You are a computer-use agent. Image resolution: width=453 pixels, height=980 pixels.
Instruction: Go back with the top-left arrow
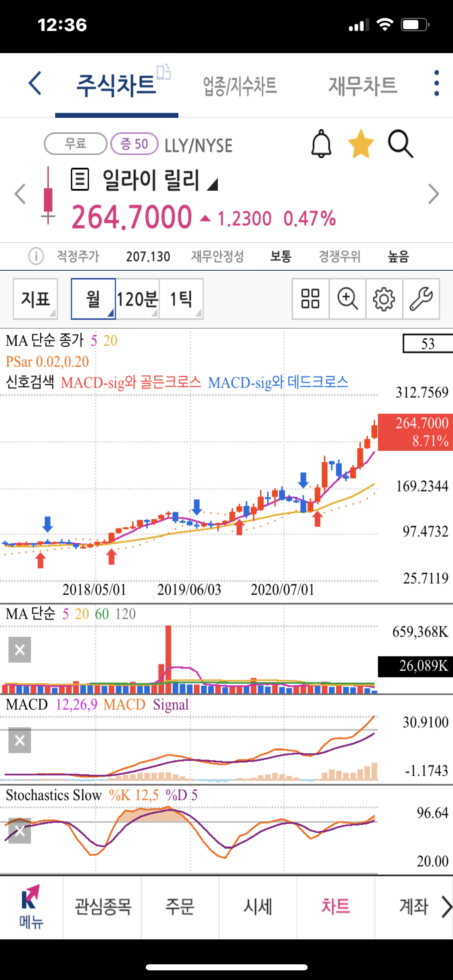tap(35, 83)
